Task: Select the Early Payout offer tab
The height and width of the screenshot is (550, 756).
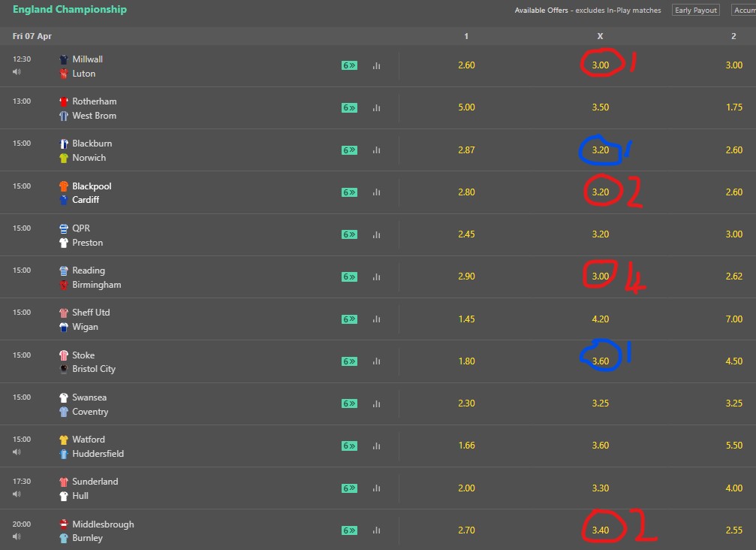Action: pyautogui.click(x=696, y=10)
